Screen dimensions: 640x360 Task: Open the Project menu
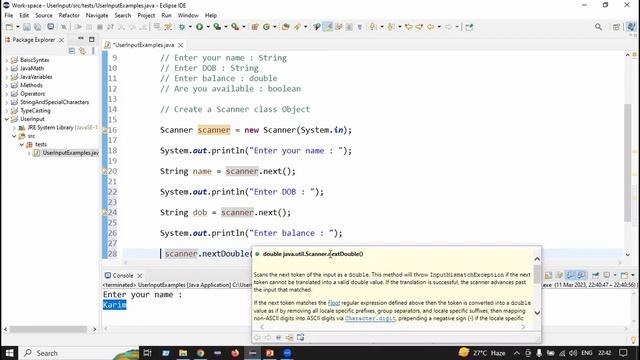tap(146, 16)
